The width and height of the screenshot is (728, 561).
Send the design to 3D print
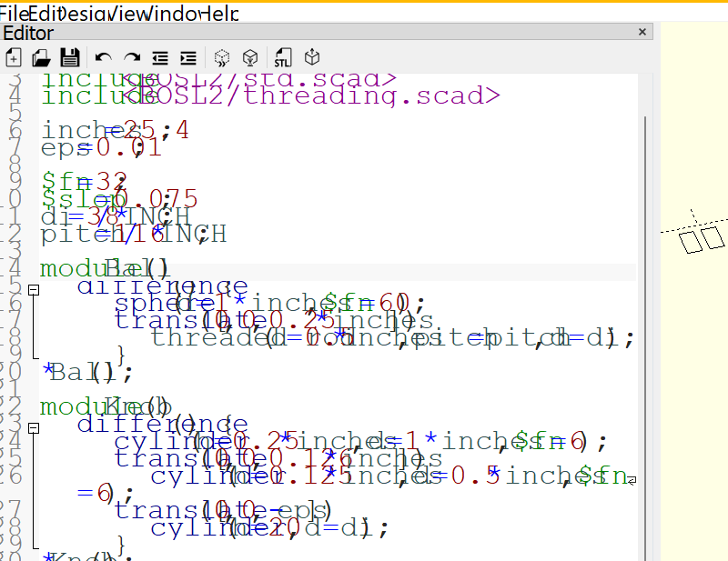[312, 58]
